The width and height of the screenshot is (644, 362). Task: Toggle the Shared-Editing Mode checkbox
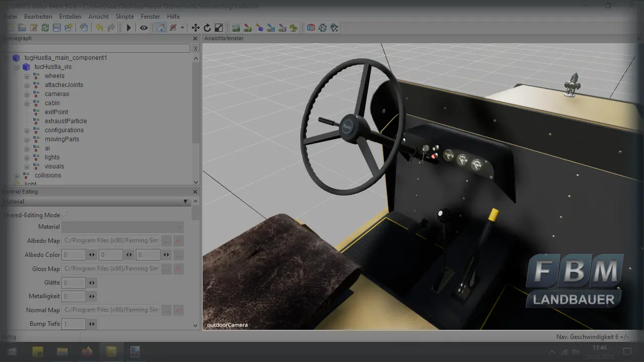click(x=65, y=215)
